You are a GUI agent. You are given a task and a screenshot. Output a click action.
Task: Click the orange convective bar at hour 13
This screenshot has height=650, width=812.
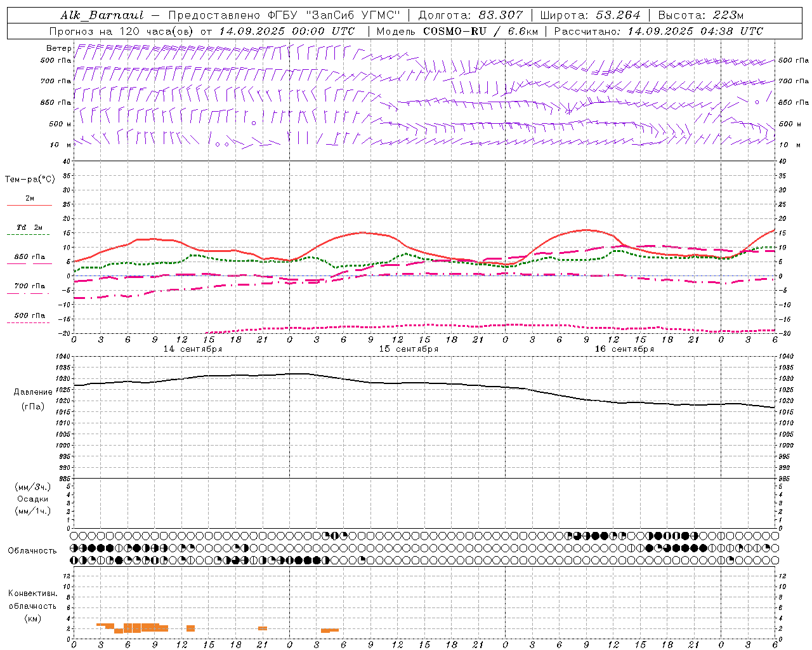click(x=190, y=628)
